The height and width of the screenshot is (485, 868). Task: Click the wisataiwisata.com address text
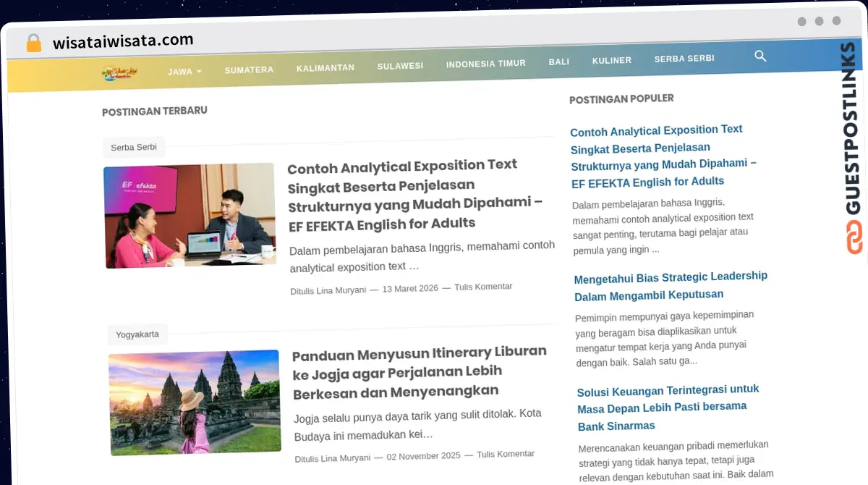click(x=123, y=41)
